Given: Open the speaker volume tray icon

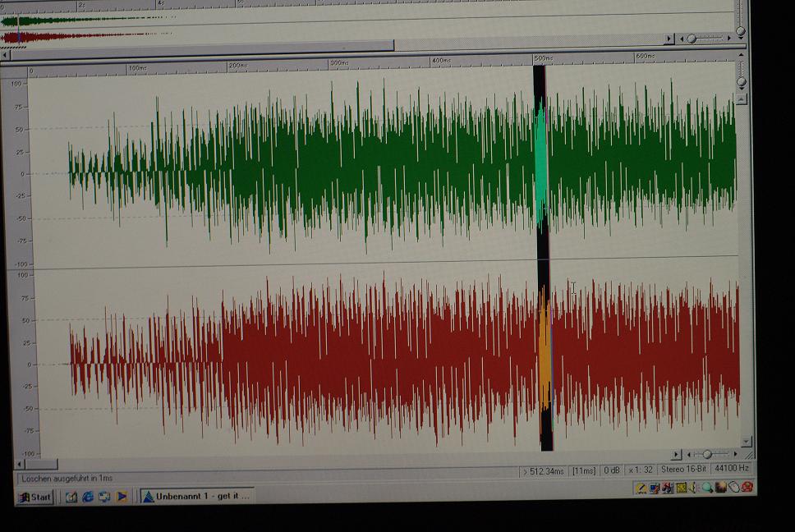Looking at the screenshot, I should pos(693,488).
